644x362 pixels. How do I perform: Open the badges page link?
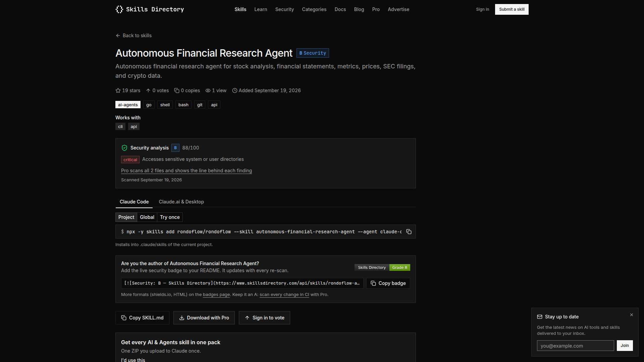coord(216,295)
